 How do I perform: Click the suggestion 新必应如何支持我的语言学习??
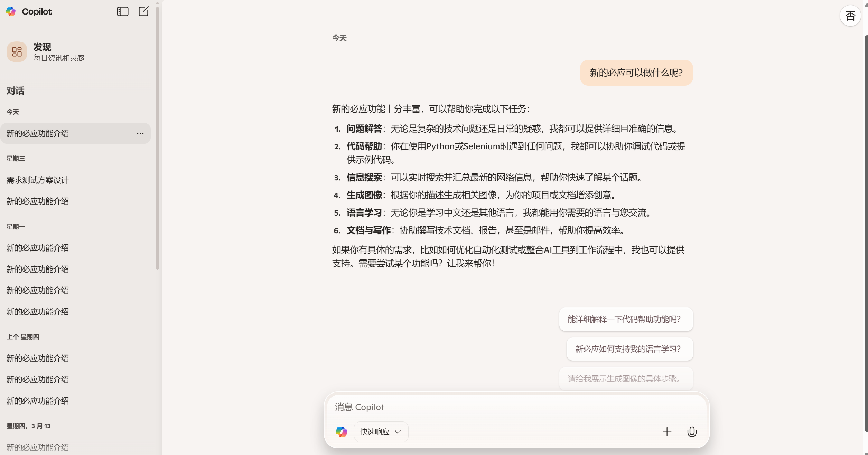pos(629,349)
